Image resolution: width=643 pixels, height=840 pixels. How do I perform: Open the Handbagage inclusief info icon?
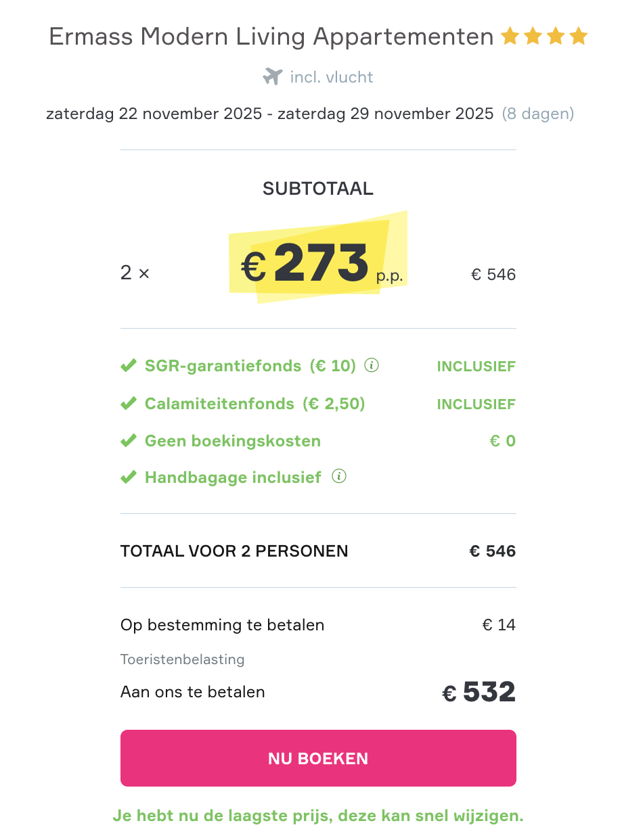[x=339, y=477]
